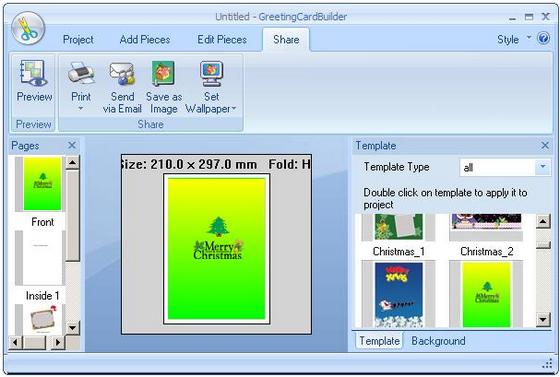Click the window resize grip icon
The image size is (560, 377).
coord(547,364)
